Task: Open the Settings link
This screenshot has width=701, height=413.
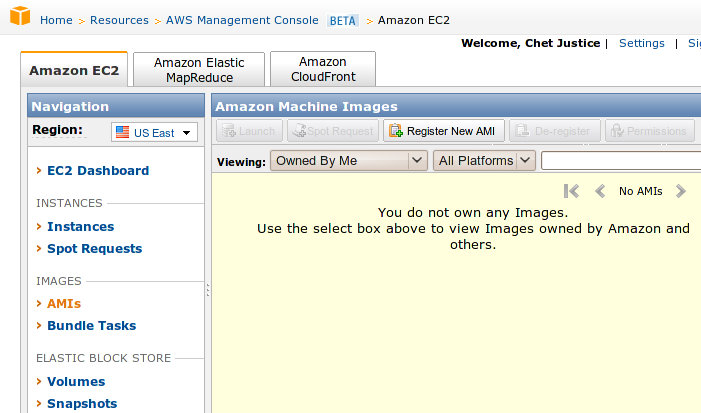Action: click(x=641, y=43)
